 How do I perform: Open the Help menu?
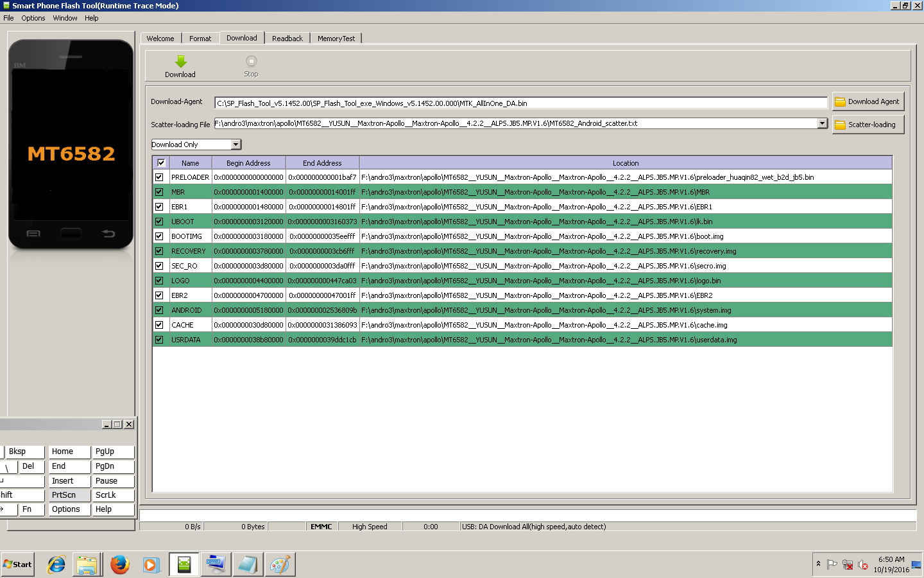click(92, 18)
